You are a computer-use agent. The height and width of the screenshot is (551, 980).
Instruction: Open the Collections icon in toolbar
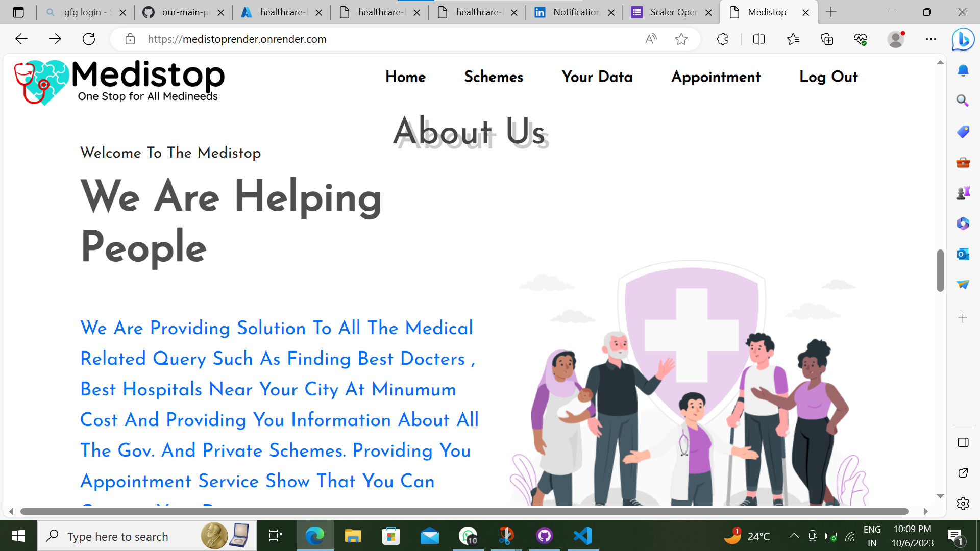coord(827,39)
